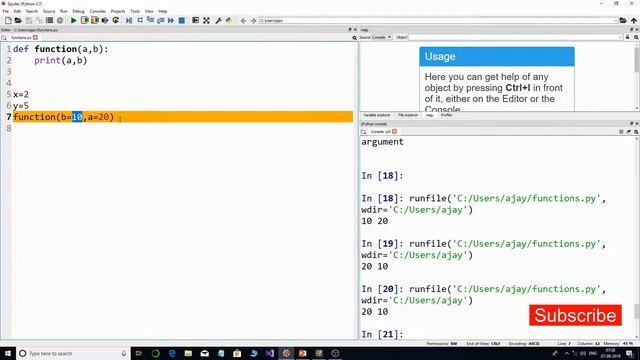Open the Projects menu
This screenshot has width=640, height=360.
click(118, 11)
